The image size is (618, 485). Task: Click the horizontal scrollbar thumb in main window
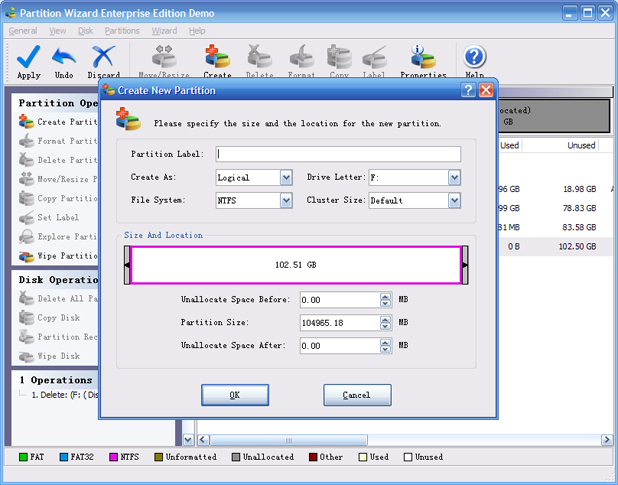[289, 440]
